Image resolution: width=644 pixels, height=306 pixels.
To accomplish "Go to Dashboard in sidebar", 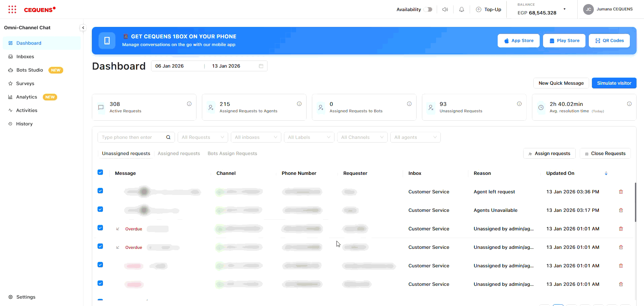I will [x=42, y=43].
